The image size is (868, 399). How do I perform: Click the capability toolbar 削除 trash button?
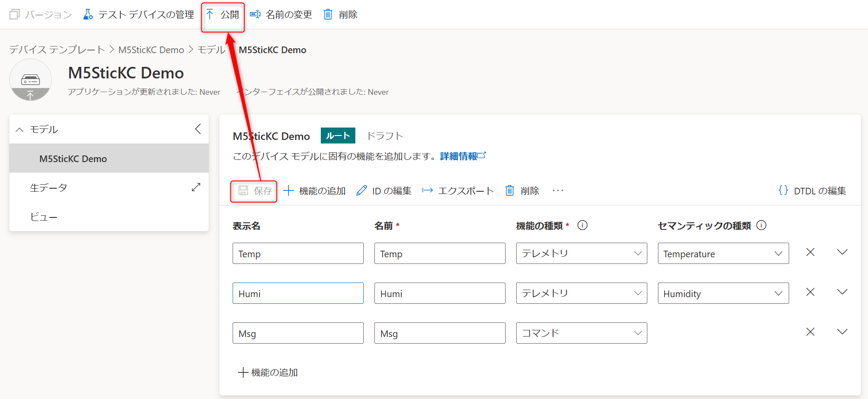coord(522,191)
